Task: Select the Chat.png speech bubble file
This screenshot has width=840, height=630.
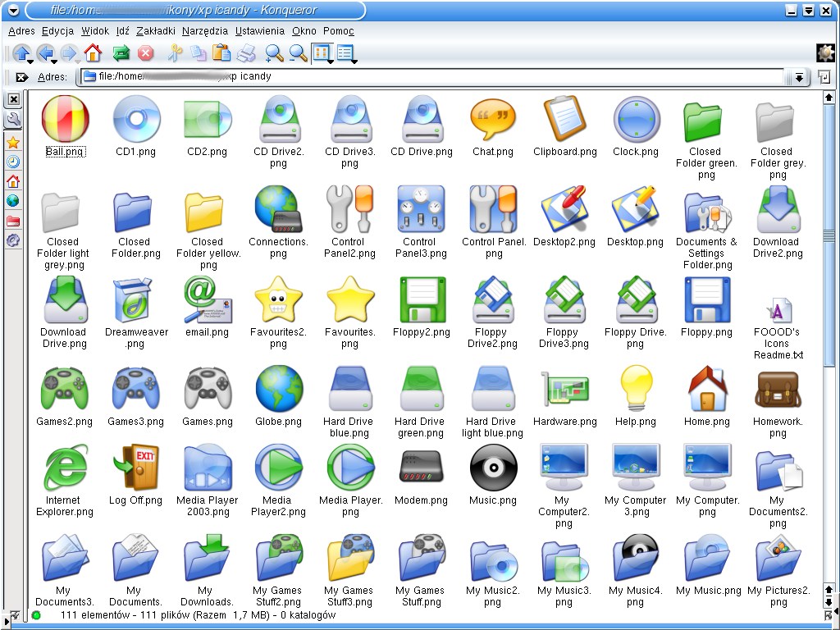Action: tap(493, 127)
